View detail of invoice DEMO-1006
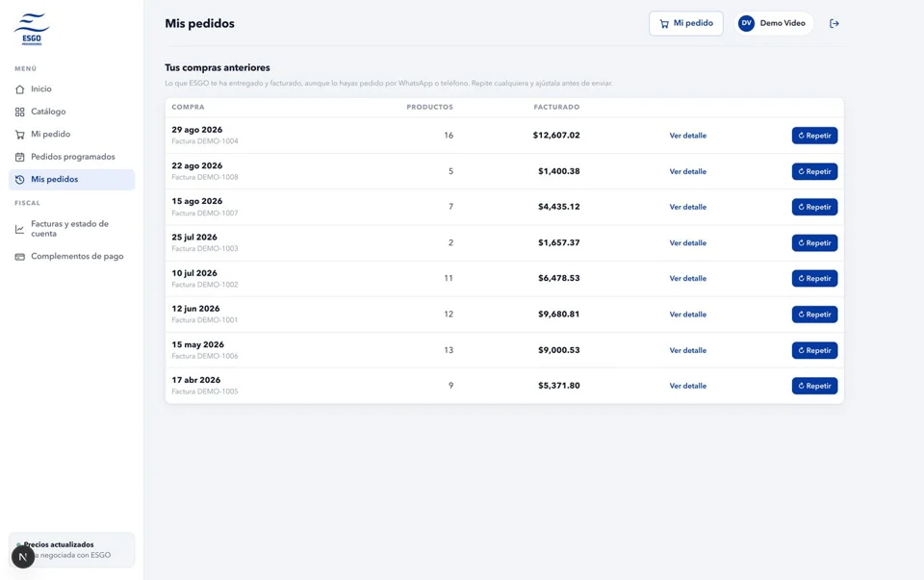The image size is (924, 580). [687, 350]
